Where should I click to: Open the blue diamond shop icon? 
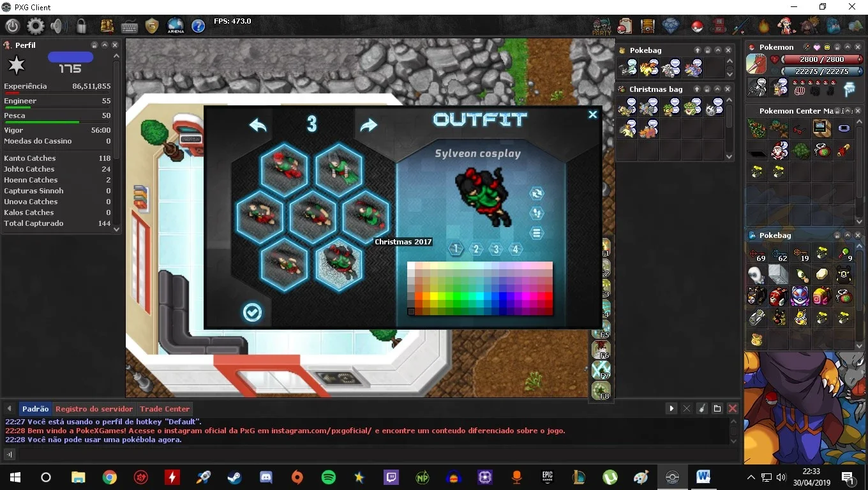point(671,26)
